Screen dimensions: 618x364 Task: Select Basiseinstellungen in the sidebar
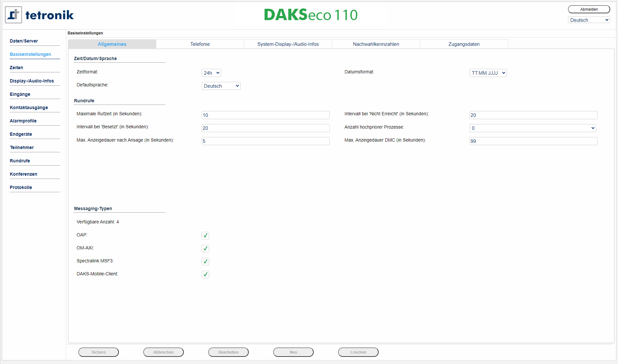(x=31, y=54)
